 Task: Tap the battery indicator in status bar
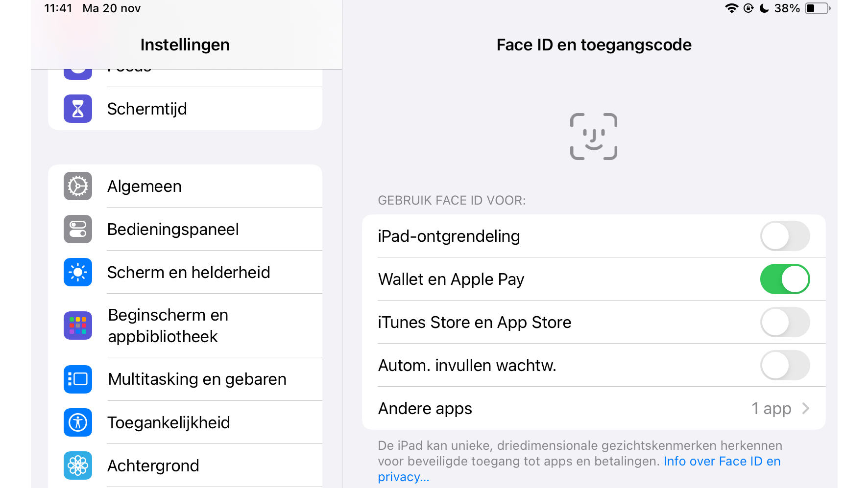click(x=817, y=8)
